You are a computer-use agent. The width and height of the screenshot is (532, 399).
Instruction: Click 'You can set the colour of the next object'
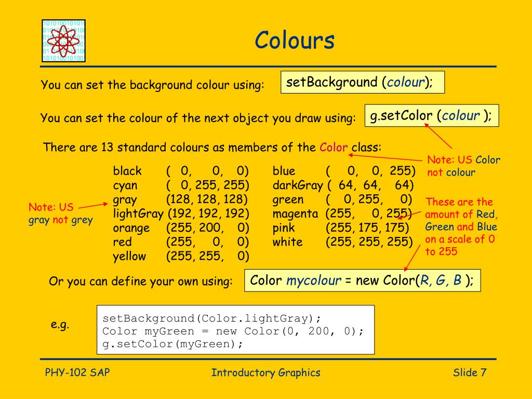coord(198,118)
